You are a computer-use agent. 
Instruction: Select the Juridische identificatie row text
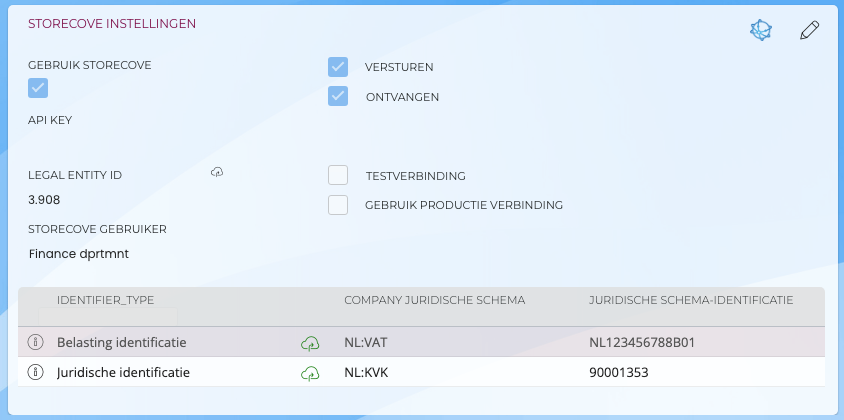(123, 373)
